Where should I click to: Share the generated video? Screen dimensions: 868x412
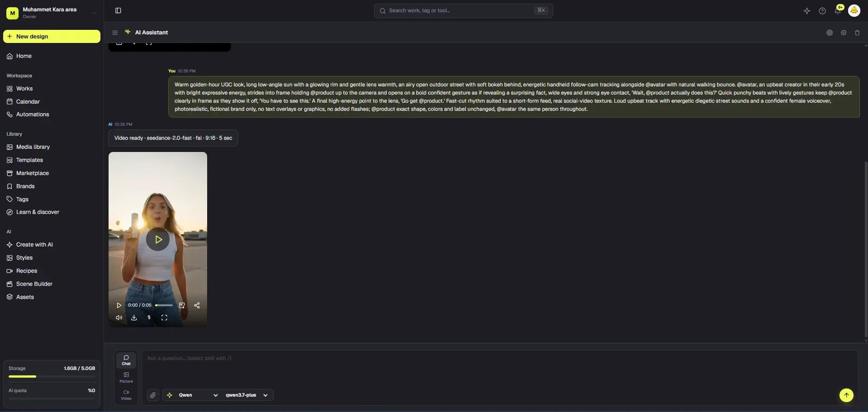(x=197, y=305)
